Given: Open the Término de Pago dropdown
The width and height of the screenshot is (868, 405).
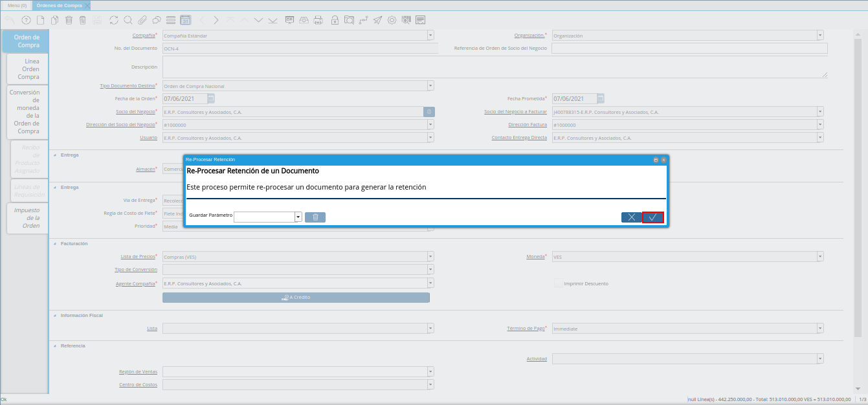Looking at the screenshot, I should click(820, 329).
